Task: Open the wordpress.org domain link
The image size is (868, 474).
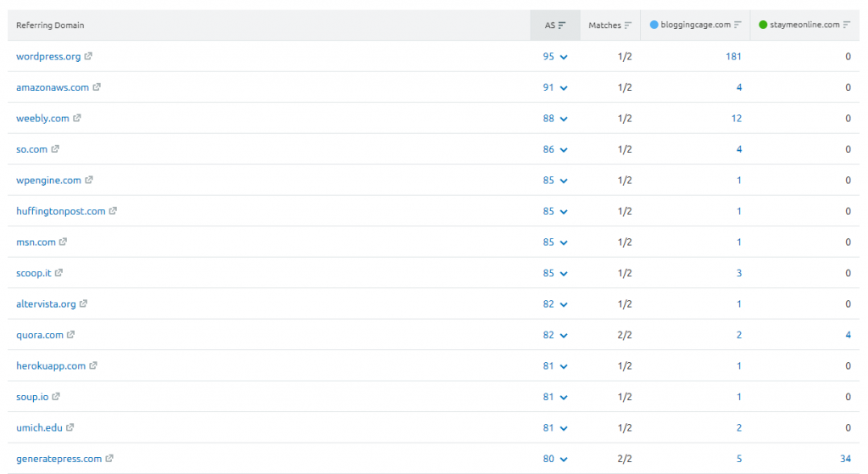Action: (48, 57)
